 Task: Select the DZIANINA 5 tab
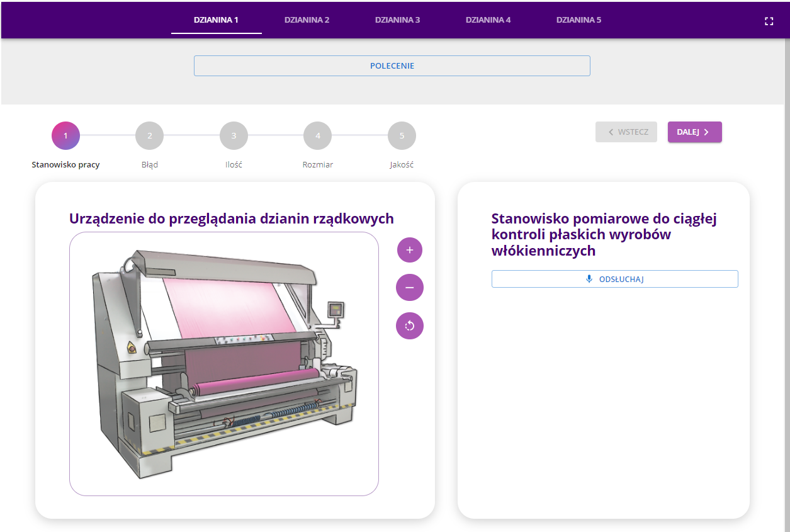578,20
